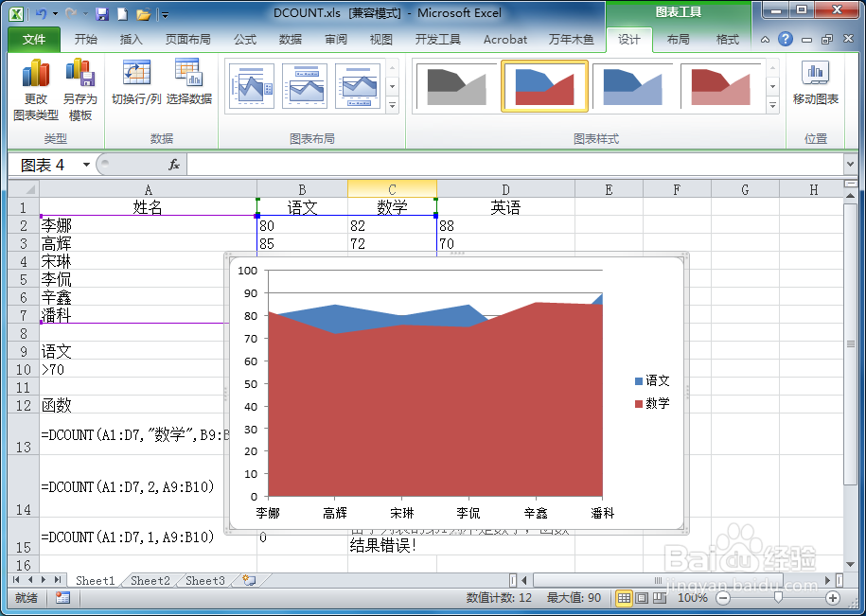Expand the quick access toolbar customize arrow
866x616 pixels.
(165, 15)
